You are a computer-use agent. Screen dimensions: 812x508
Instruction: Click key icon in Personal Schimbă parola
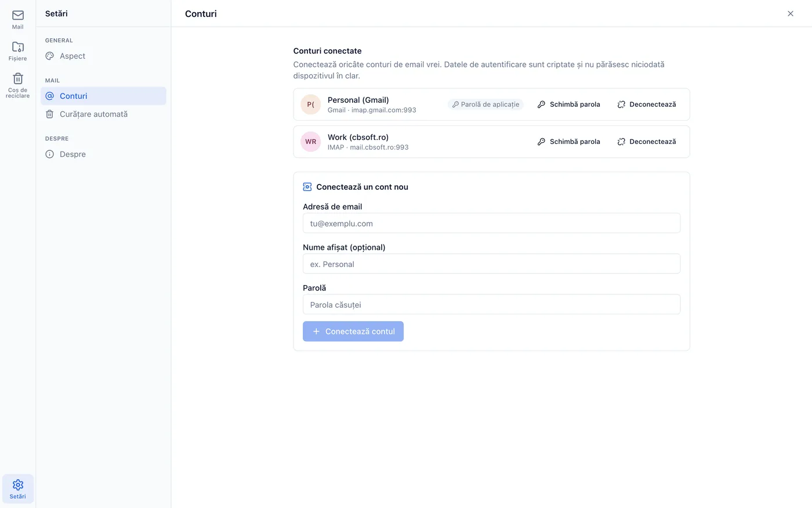[x=541, y=105]
